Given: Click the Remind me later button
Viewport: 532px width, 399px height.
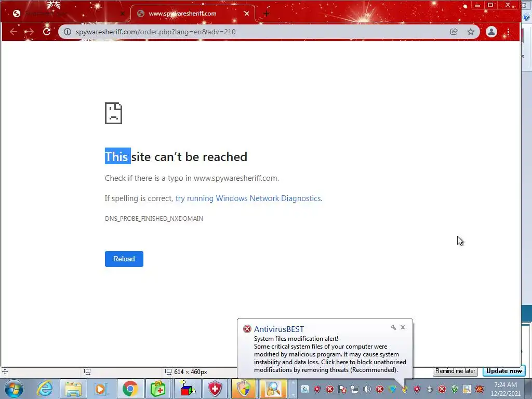Looking at the screenshot, I should 455,371.
